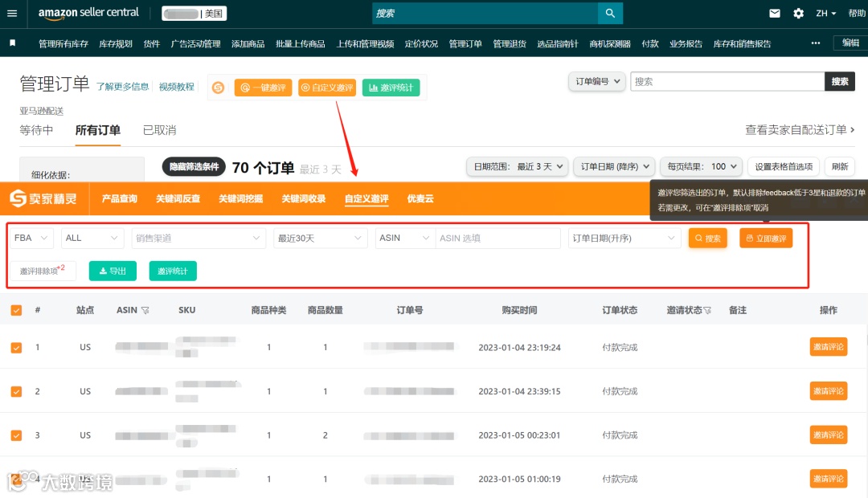Open the 日期范围 最近3天 dropdown
Image resolution: width=868 pixels, height=498 pixels.
(x=517, y=166)
